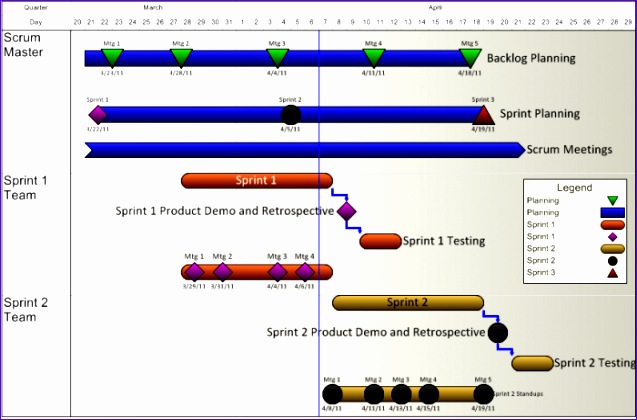Click the April header in Quarter row

pos(435,7)
